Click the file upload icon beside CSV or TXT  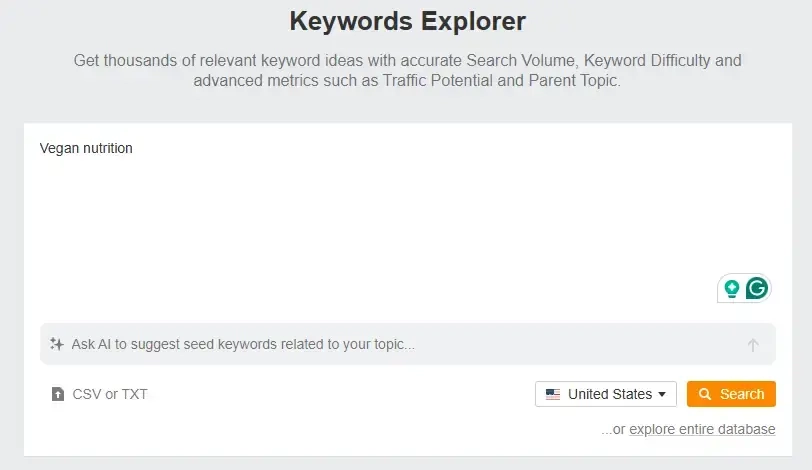pos(58,394)
